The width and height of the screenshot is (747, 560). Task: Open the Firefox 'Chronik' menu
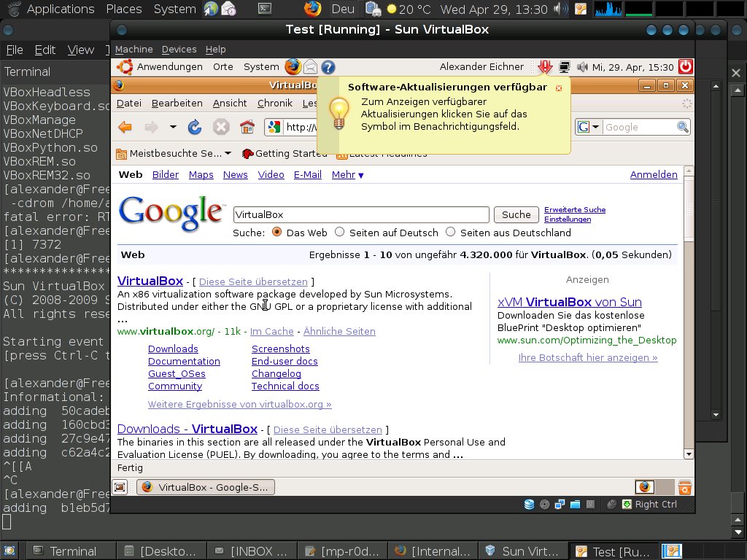(x=274, y=104)
